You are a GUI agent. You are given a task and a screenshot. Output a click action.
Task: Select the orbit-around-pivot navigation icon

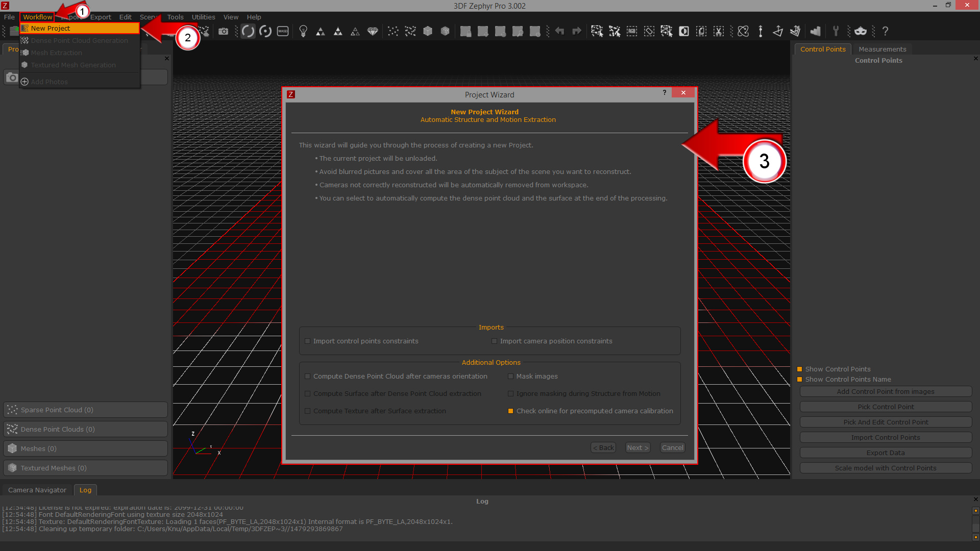point(265,32)
